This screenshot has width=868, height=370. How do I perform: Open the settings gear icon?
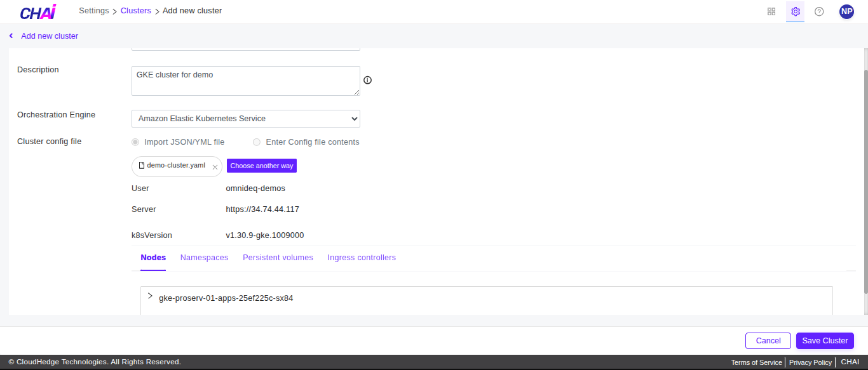(795, 11)
